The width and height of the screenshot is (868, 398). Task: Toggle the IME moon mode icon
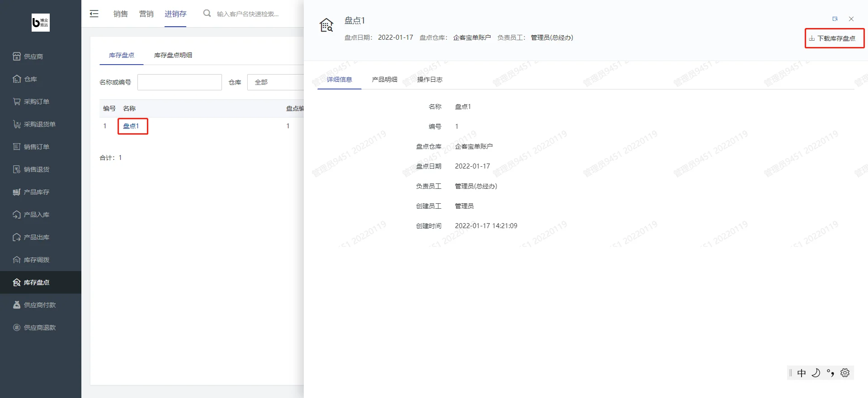tap(816, 373)
